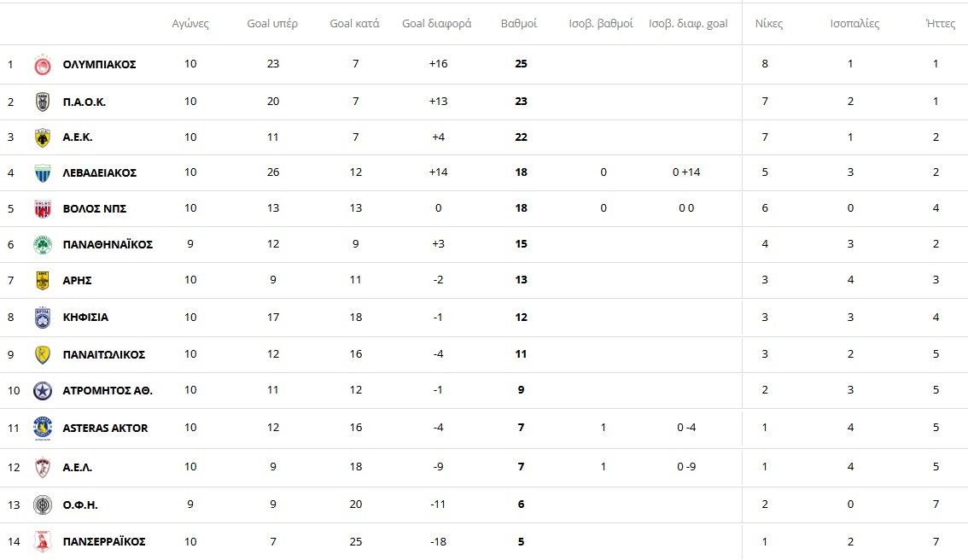Sort table by Βαθμοί column header
The width and height of the screenshot is (968, 560).
(x=518, y=24)
